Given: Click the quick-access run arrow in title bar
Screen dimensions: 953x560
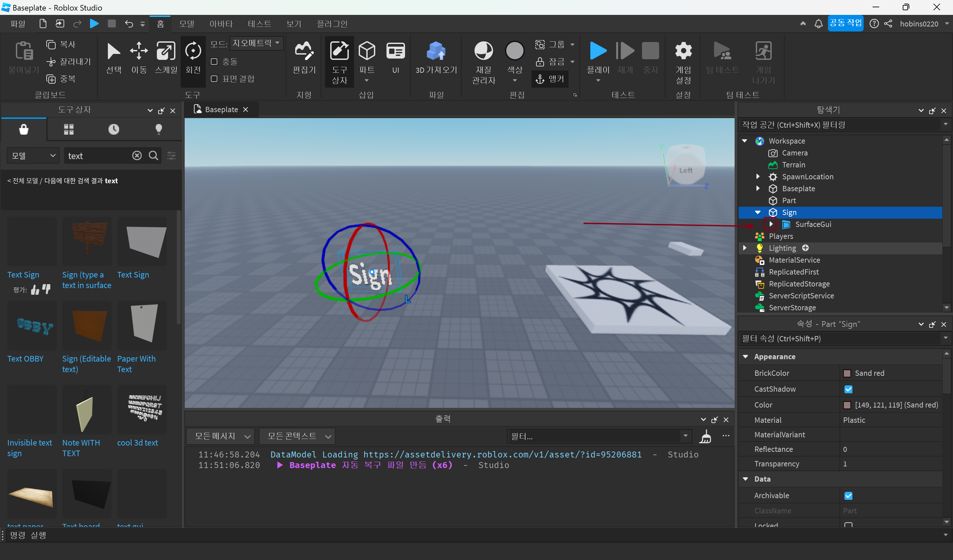Looking at the screenshot, I should 94,24.
